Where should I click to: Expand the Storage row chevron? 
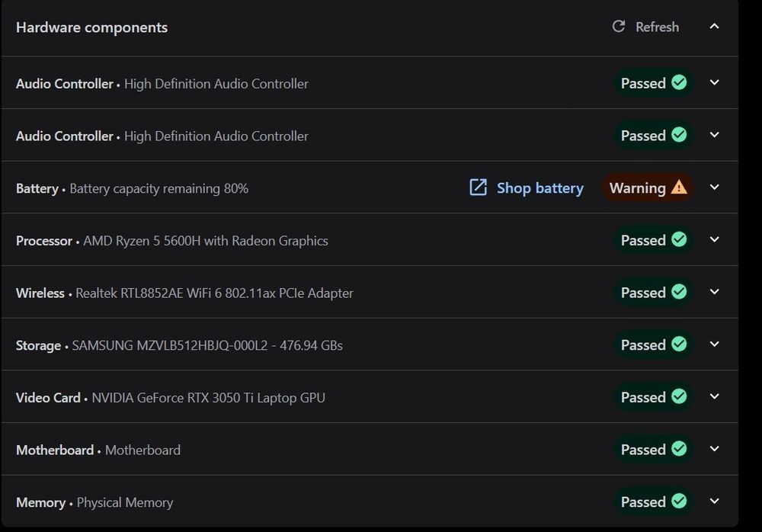(714, 345)
